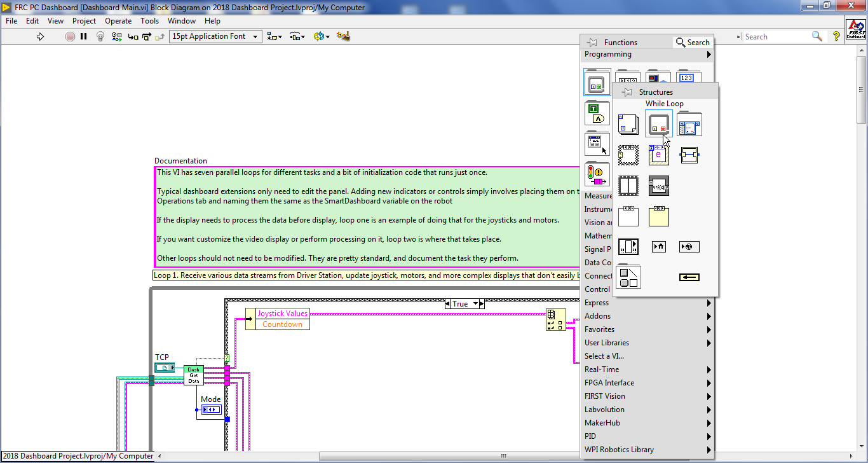This screenshot has height=463, width=868.
Task: Choose Select a VI... entry
Action: [x=648, y=356]
